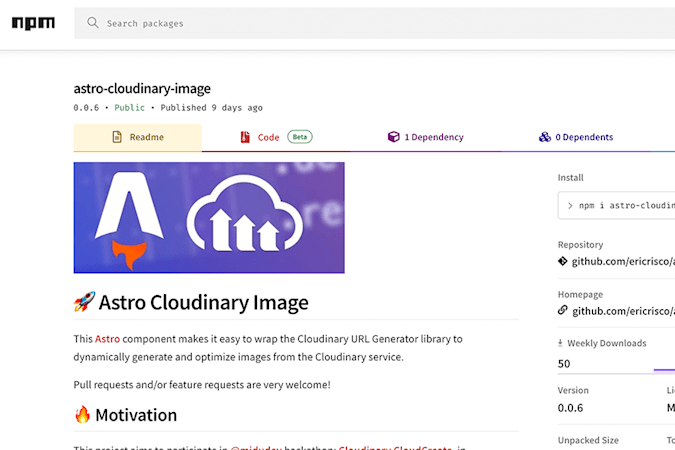675x450 pixels.
Task: Click the Weekly Downloads sparkline chart
Action: [x=664, y=369]
